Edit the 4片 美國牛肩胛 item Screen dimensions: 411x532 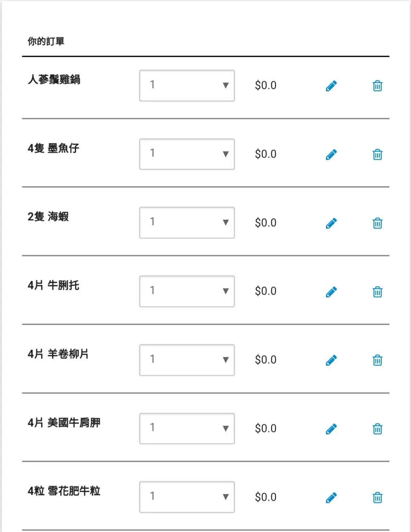point(331,429)
